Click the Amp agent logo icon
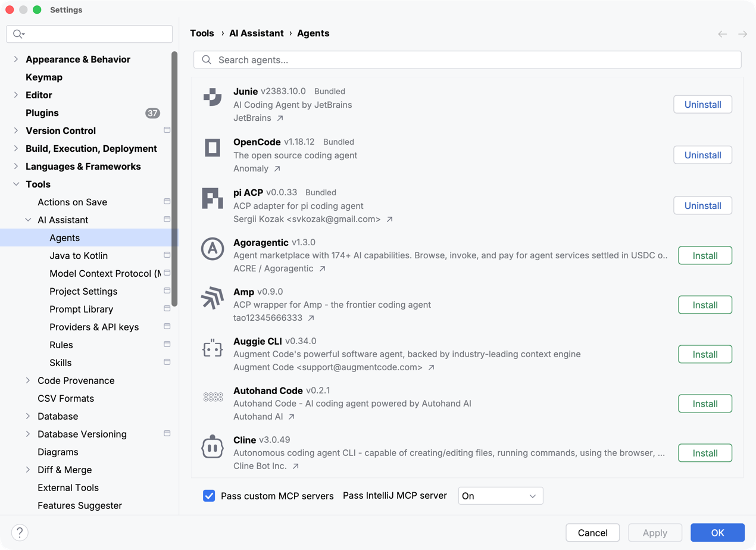This screenshot has height=550, width=756. pyautogui.click(x=213, y=298)
